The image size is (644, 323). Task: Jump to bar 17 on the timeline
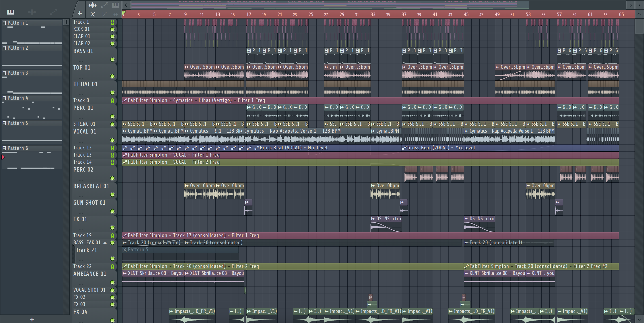click(x=248, y=15)
